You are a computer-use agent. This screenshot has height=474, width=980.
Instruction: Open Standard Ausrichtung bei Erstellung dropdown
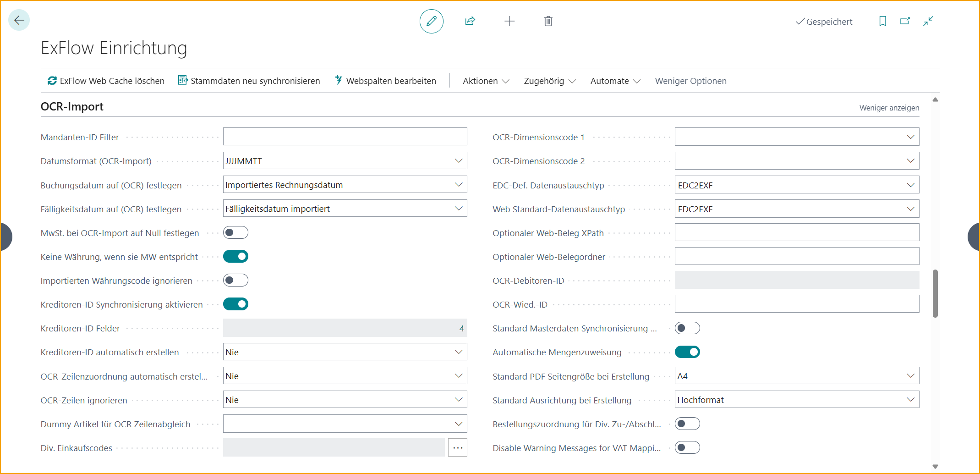pos(910,400)
